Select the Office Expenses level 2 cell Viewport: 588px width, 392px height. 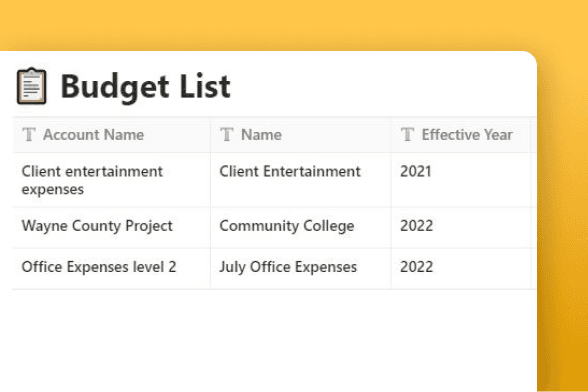click(x=112, y=269)
